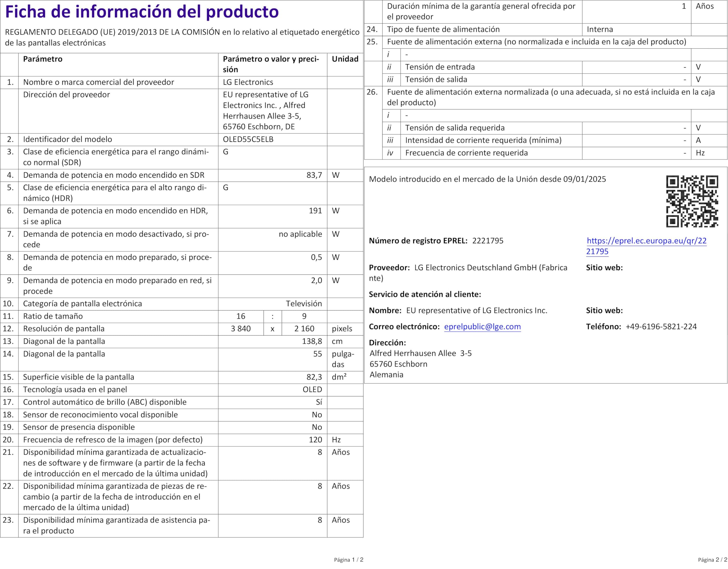Click the OLED panel technology value
Image resolution: width=728 pixels, height=569 pixels.
[x=312, y=389]
